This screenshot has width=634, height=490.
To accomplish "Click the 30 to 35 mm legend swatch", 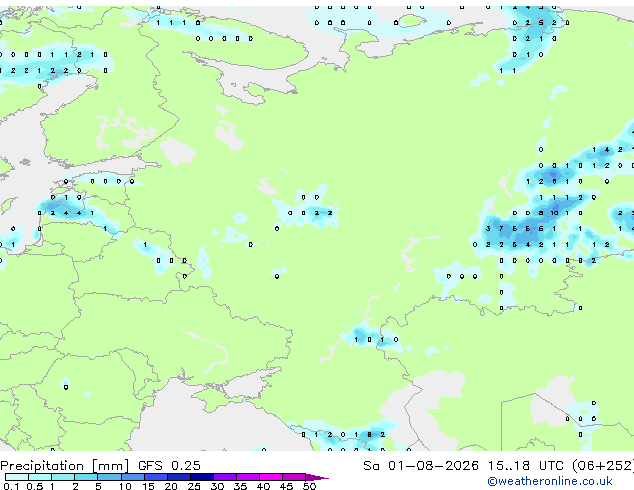I will (225, 477).
